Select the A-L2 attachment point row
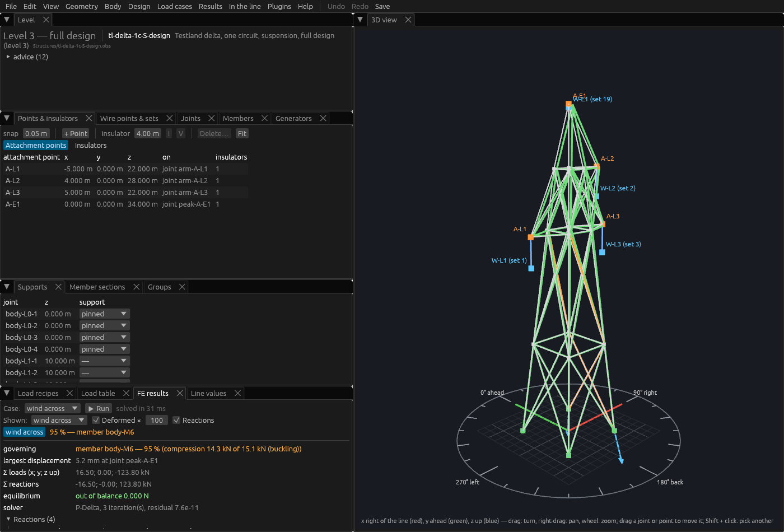This screenshot has width=784, height=532. pos(125,180)
